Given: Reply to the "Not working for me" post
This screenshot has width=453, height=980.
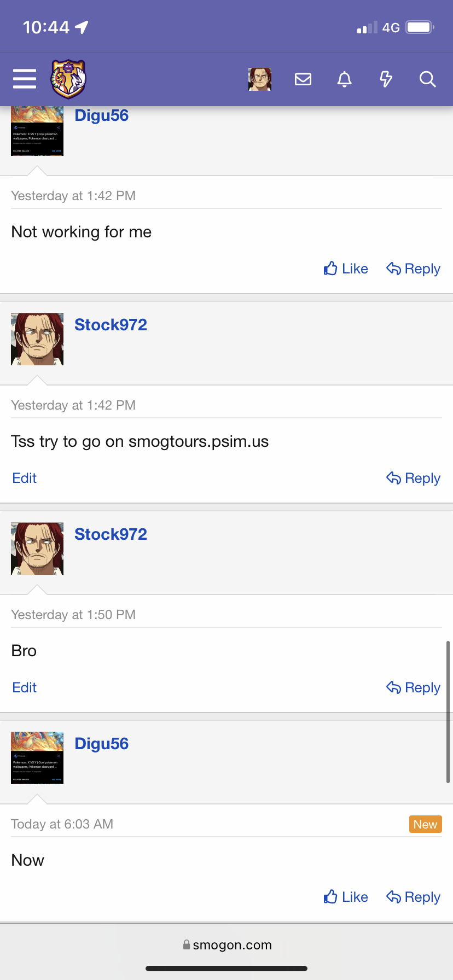Looking at the screenshot, I should click(x=413, y=269).
